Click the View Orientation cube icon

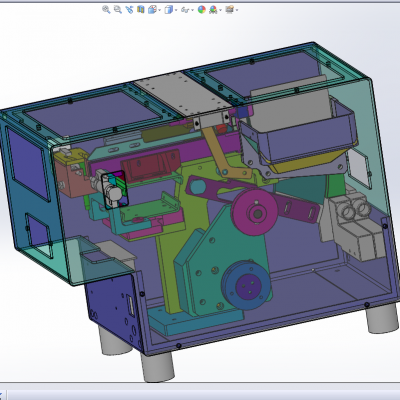[x=152, y=10]
